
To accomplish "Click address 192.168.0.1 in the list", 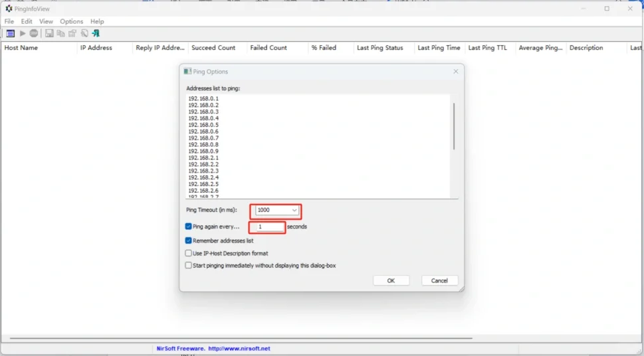I will 203,98.
